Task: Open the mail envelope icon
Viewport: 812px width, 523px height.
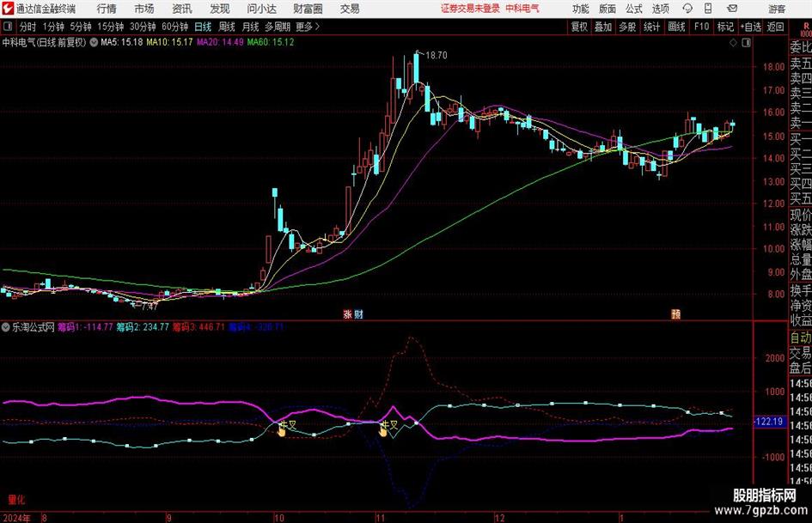Action: [732, 9]
